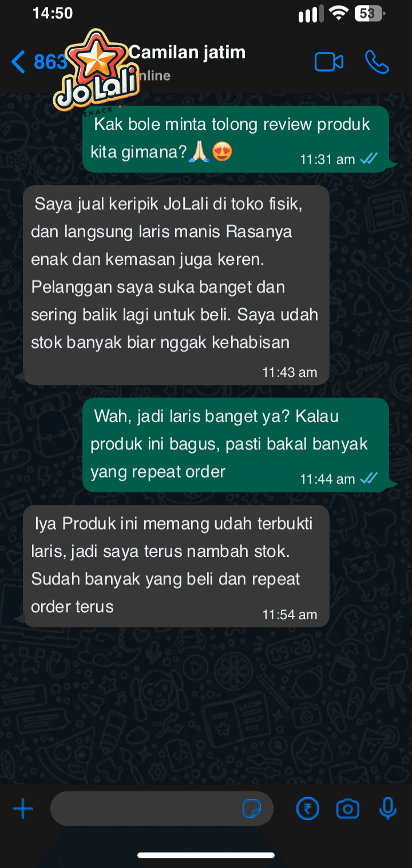Screen dimensions: 412x868
Task: Select the 'Iya Produk ini memang udah terbukti' message
Action: (x=176, y=566)
